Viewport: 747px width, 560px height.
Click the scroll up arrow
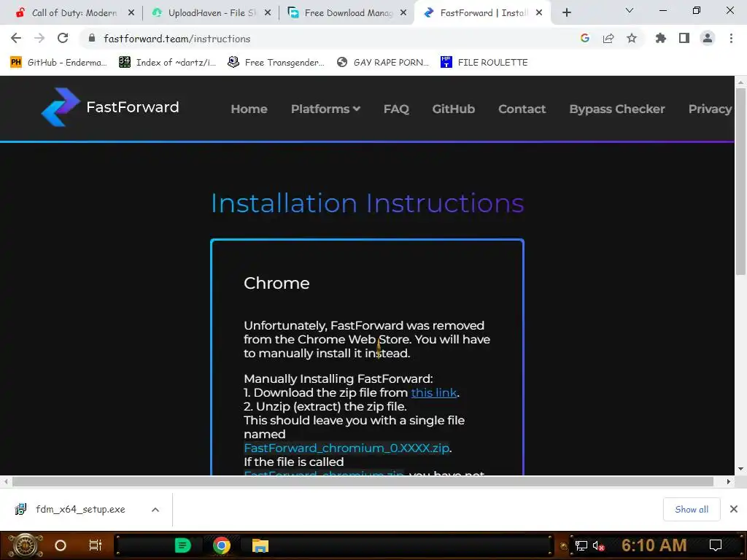point(740,82)
